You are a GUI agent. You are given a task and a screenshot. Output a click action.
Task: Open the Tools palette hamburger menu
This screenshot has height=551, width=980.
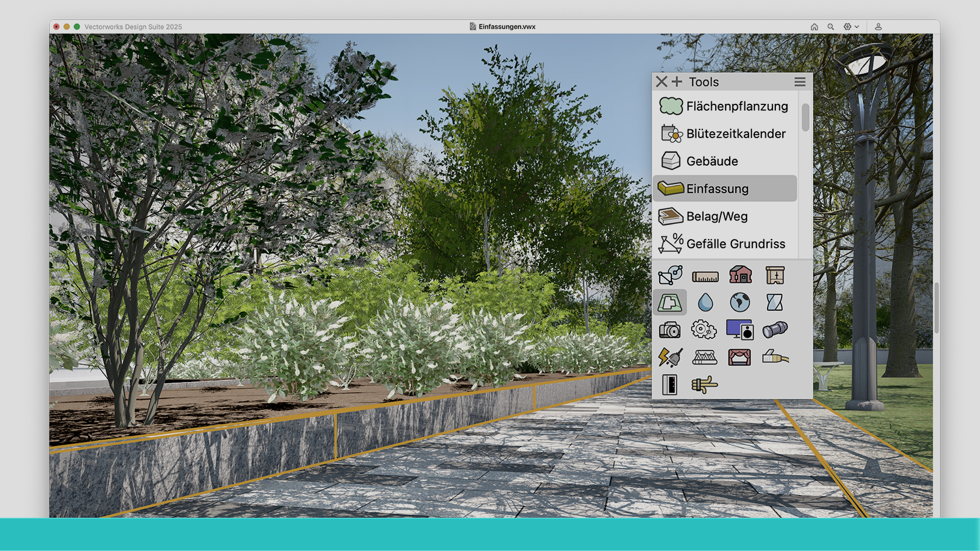click(800, 82)
